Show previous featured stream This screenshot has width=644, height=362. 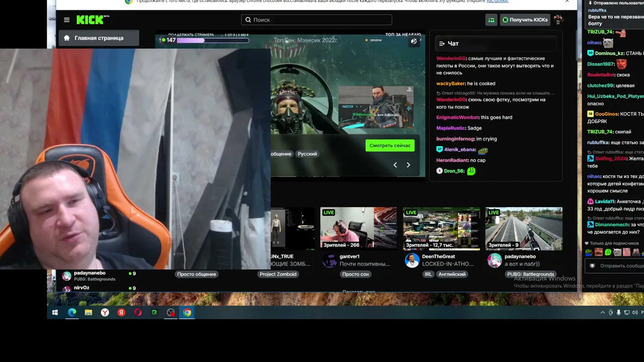coord(395,165)
